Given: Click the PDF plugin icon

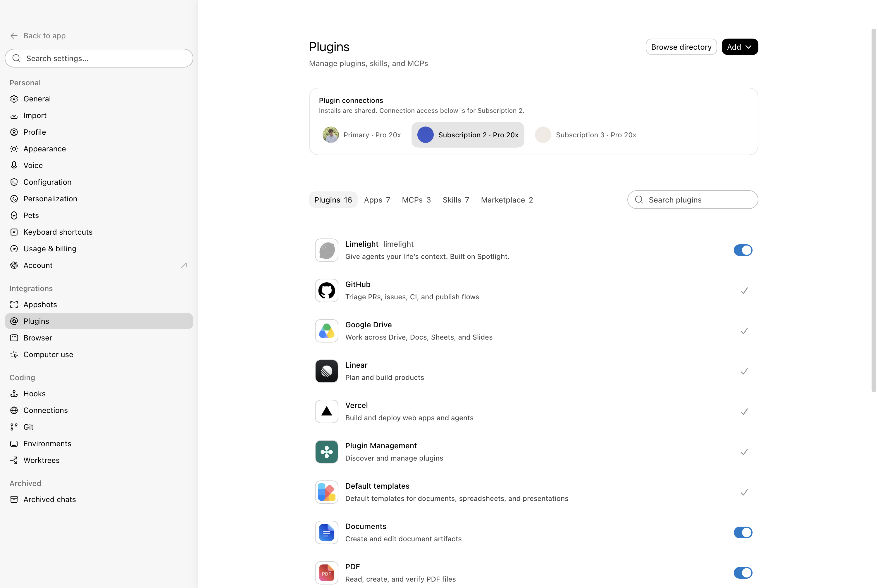Looking at the screenshot, I should pos(326,573).
